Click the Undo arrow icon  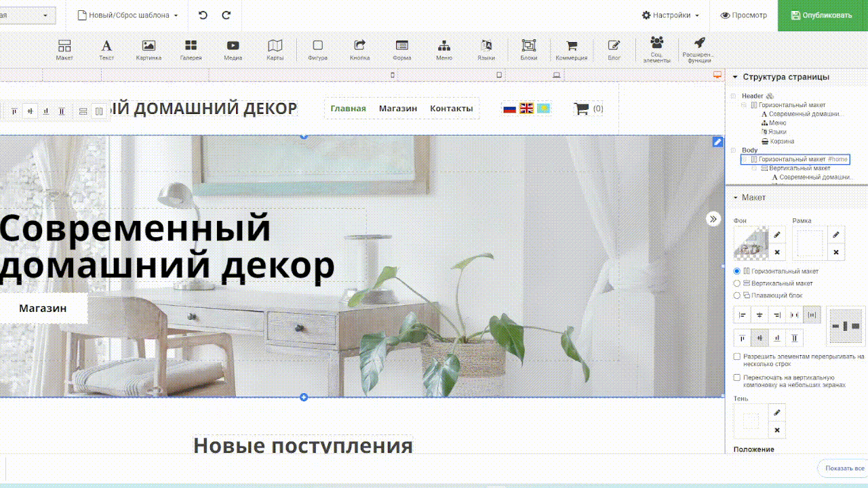pyautogui.click(x=203, y=15)
